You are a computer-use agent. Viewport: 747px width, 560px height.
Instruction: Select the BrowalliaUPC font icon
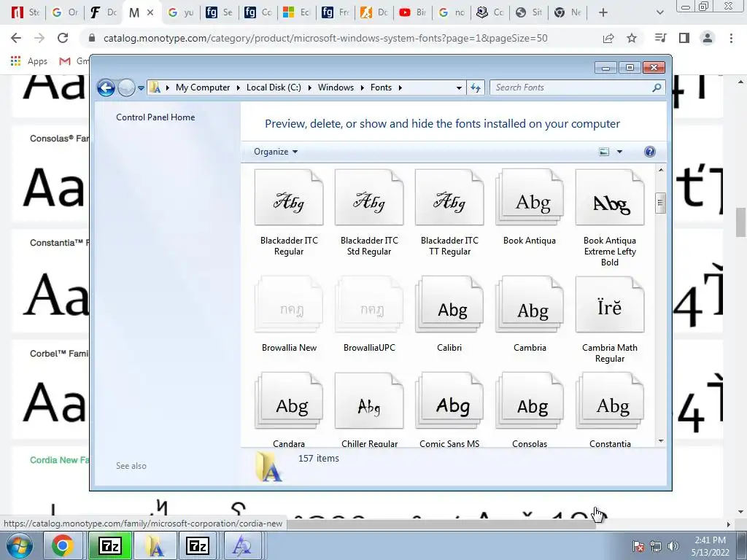tap(368, 305)
